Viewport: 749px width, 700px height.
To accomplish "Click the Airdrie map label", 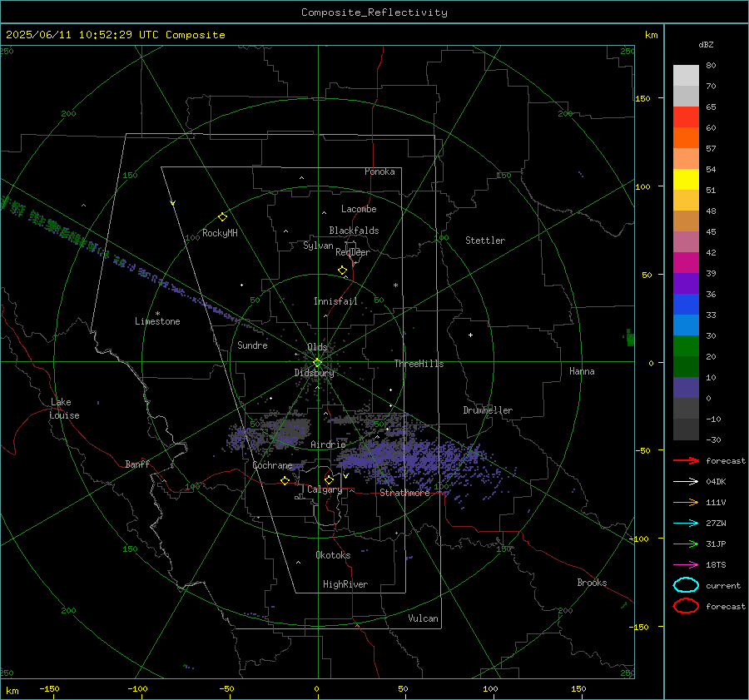I will coord(328,444).
